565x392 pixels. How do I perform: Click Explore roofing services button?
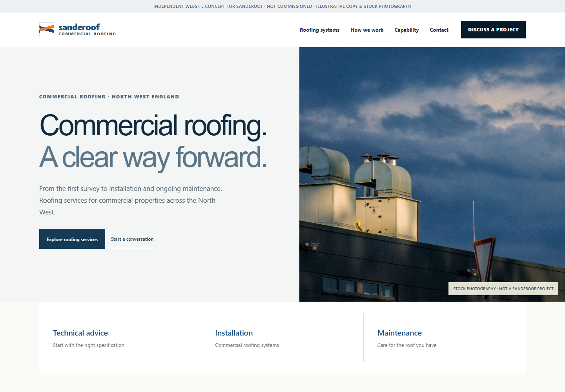[72, 239]
